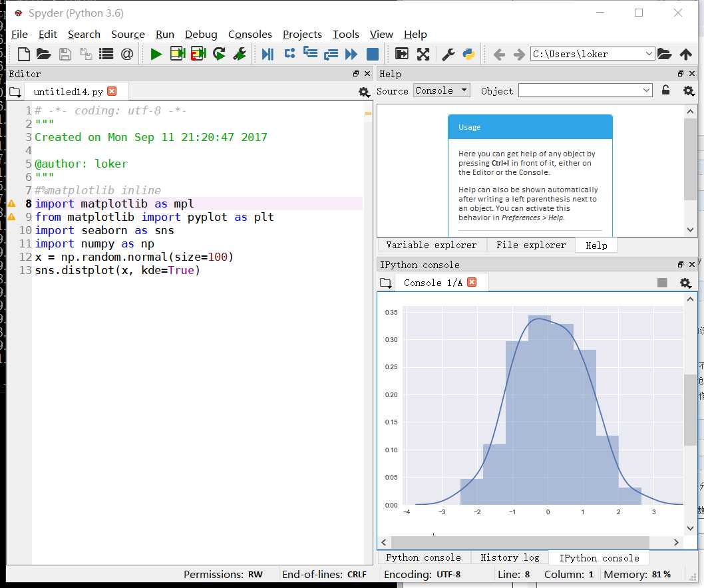Image resolution: width=704 pixels, height=588 pixels.
Task: Expand the Object combo box dropdown
Action: click(646, 90)
